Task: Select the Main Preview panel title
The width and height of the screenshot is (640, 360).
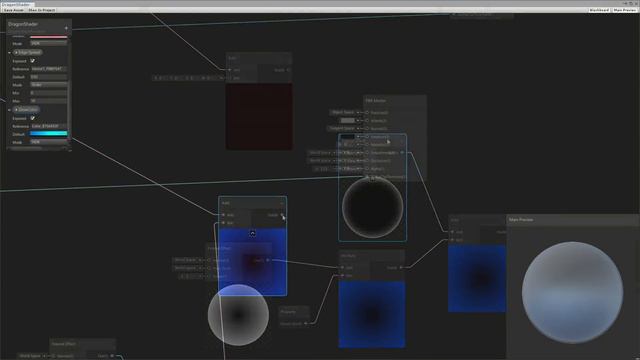Action: 521,220
